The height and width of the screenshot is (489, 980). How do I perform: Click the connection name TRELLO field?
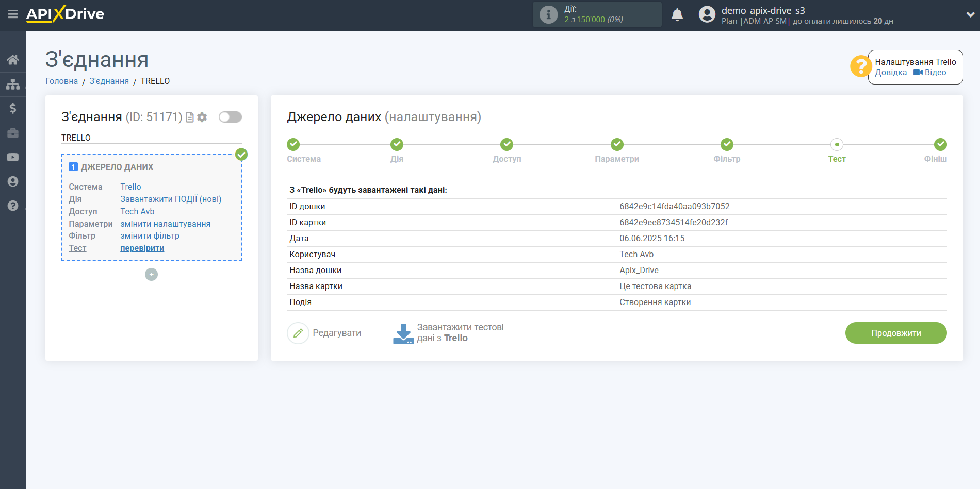[151, 138]
